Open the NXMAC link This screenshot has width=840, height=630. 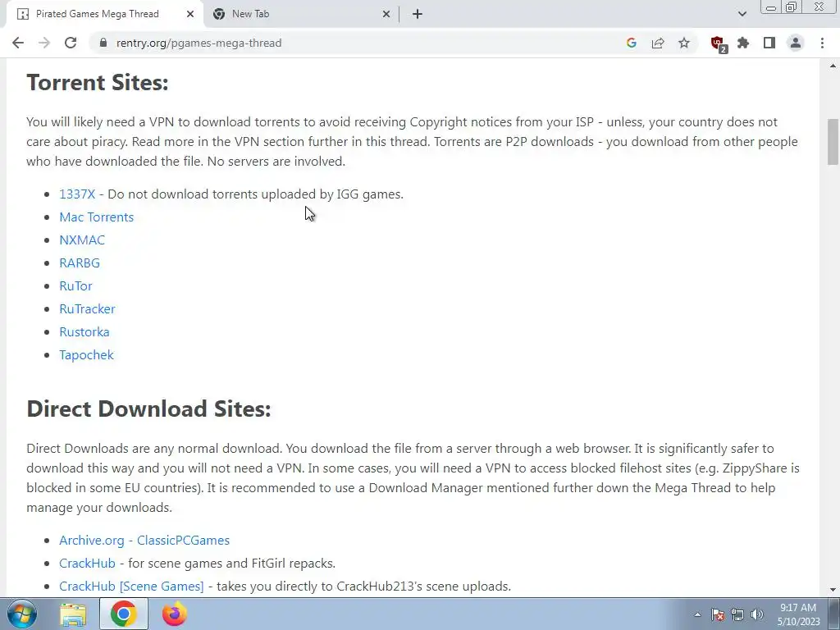point(82,240)
